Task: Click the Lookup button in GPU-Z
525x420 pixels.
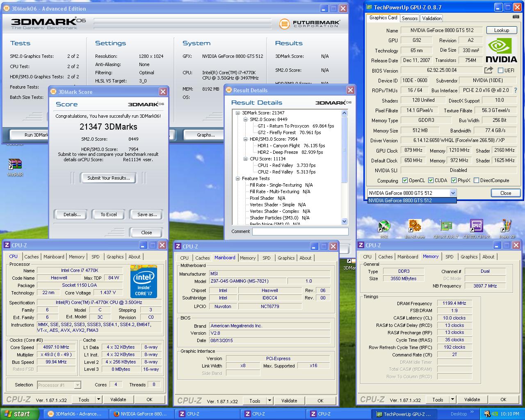Action: click(501, 30)
